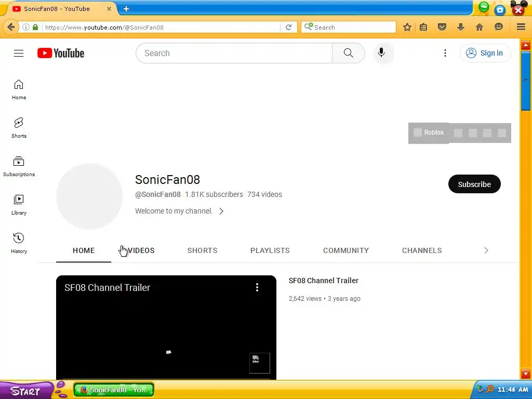The height and width of the screenshot is (399, 532).
Task: Save to Pocket using the toolbar icon
Action: point(442,27)
